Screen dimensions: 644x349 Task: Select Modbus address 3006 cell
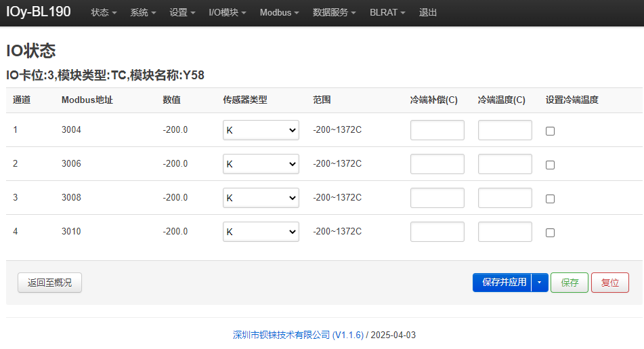[x=72, y=163]
